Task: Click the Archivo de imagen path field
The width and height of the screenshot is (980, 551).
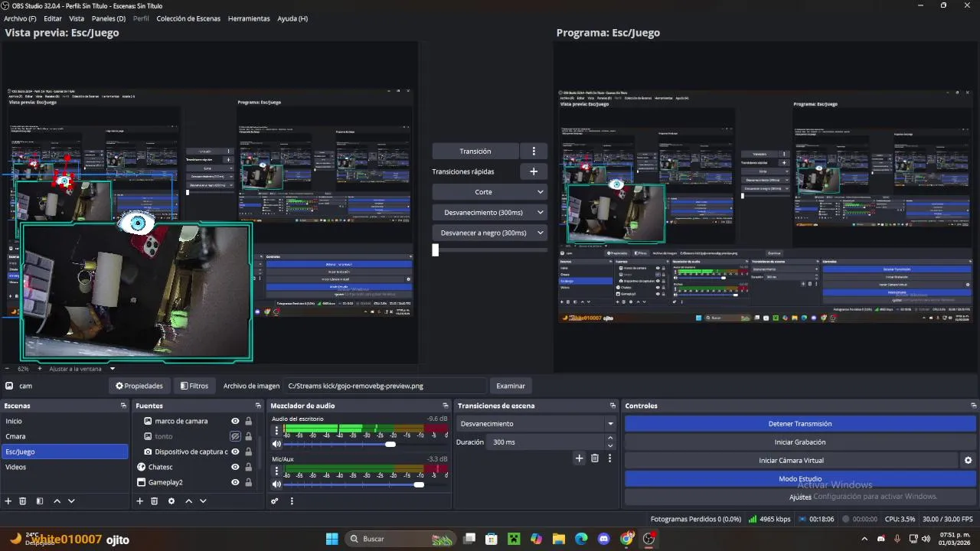Action: 385,386
